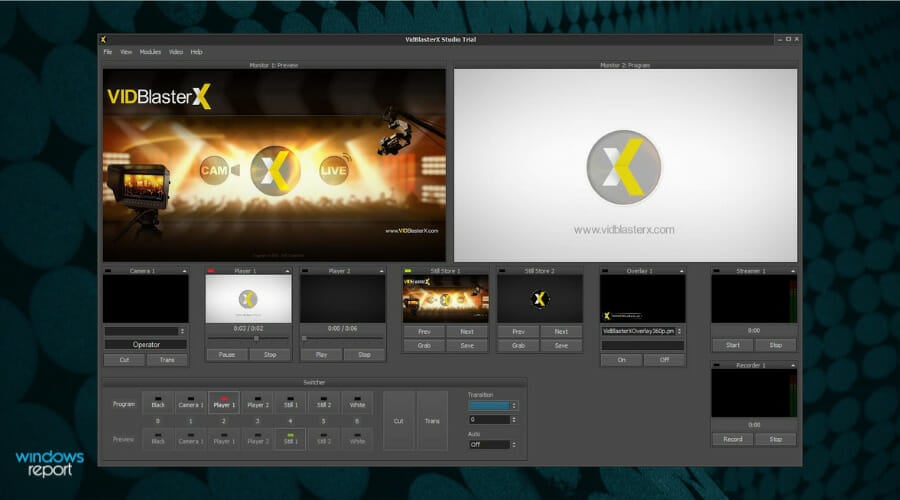Collapse the Player 2 module with its arrow
The height and width of the screenshot is (500, 900).
click(x=381, y=271)
